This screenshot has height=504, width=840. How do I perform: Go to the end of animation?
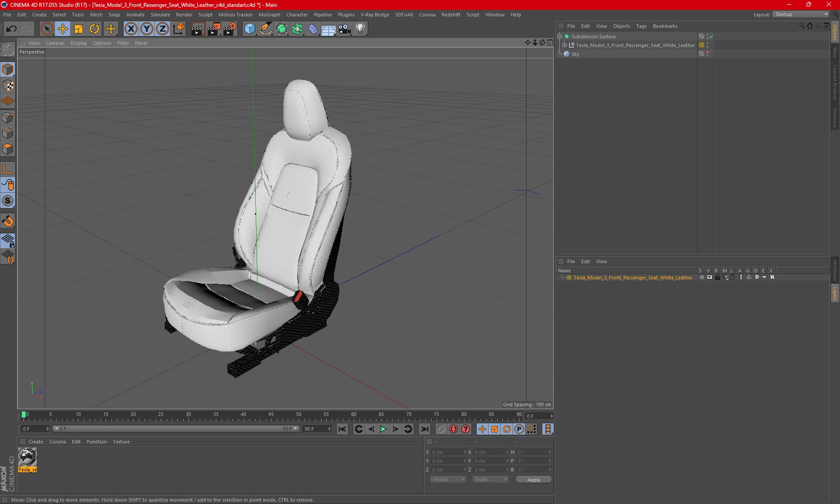click(424, 429)
